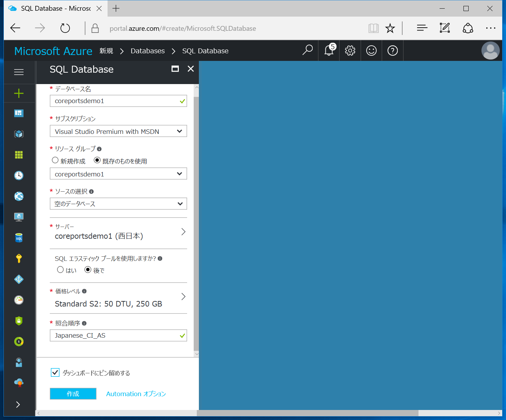Open the Help and support person icon
This screenshot has height=420, width=506.
[x=19, y=362]
